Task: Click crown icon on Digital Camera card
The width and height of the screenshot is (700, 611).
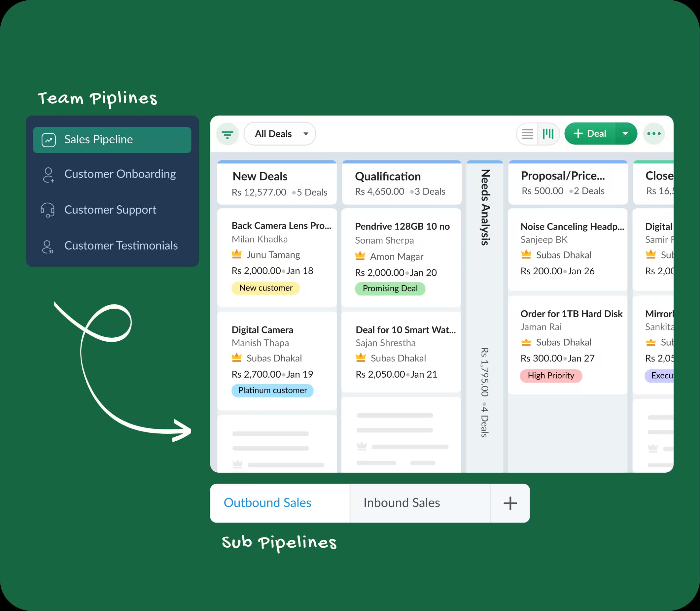Action: (x=236, y=358)
